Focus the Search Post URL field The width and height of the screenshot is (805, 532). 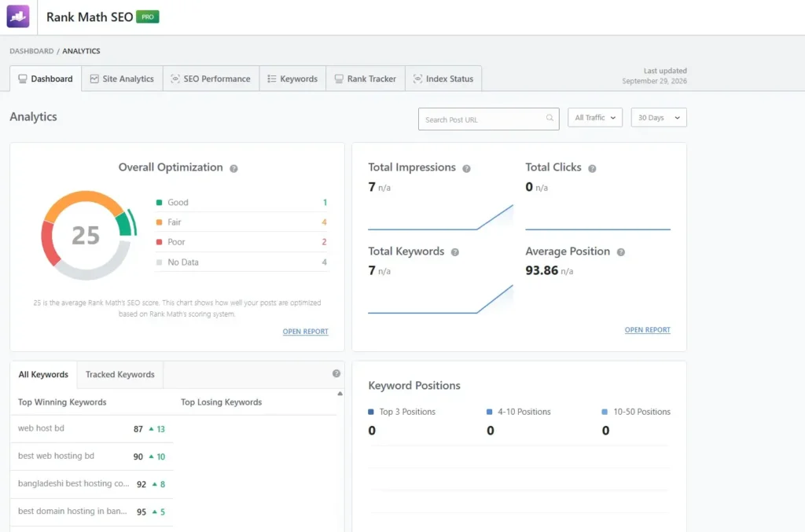[x=489, y=119]
